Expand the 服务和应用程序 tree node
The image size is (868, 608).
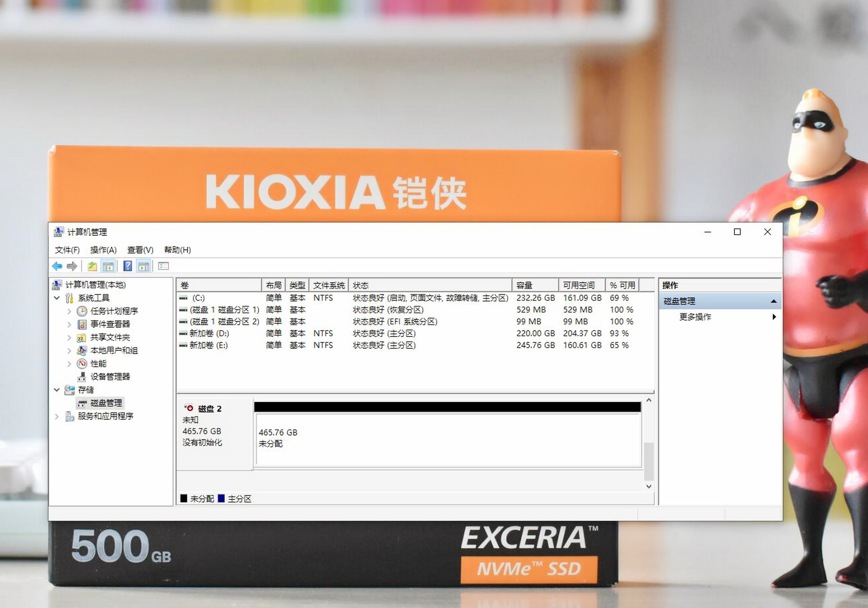pos(57,416)
